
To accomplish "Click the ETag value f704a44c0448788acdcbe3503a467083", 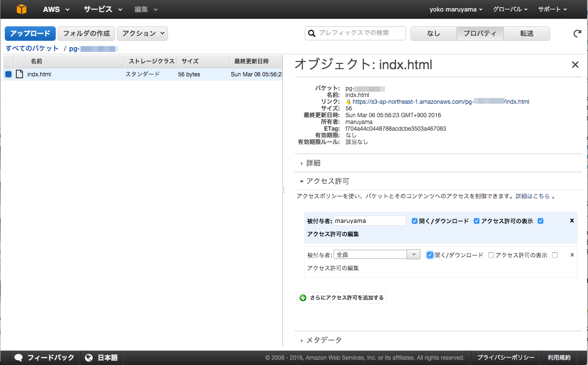I will pyautogui.click(x=396, y=129).
